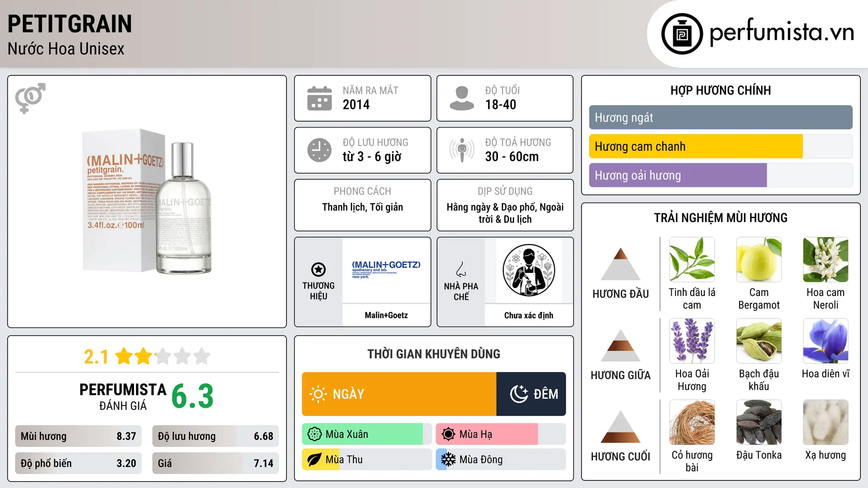Click the longevity value từ 3 - 6 giờ

(x=372, y=157)
